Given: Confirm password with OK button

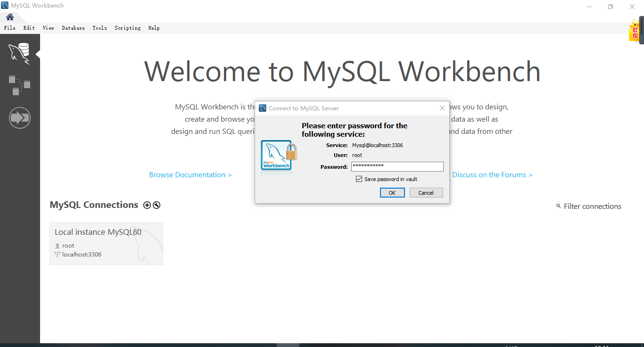Looking at the screenshot, I should point(392,192).
